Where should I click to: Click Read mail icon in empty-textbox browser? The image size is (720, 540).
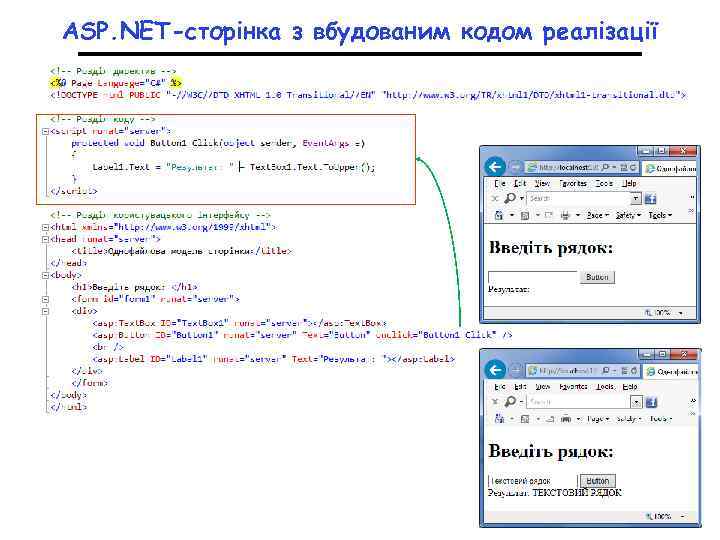pos(548,215)
